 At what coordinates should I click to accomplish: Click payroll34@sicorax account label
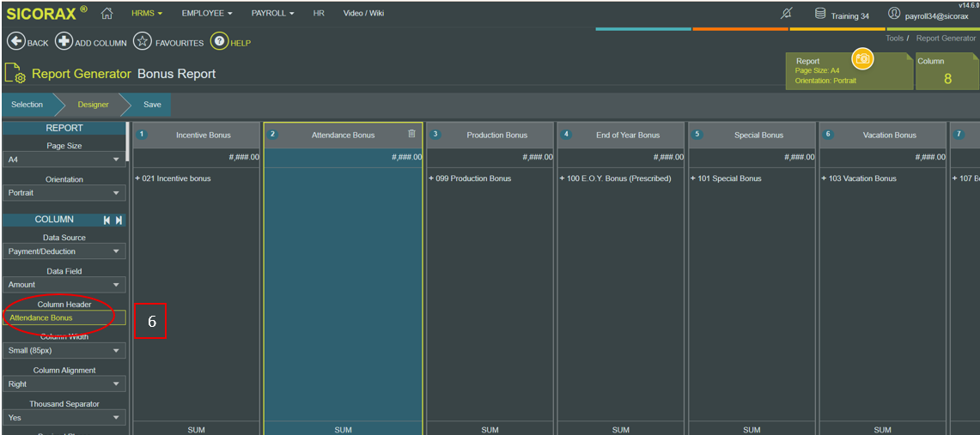[x=938, y=15]
